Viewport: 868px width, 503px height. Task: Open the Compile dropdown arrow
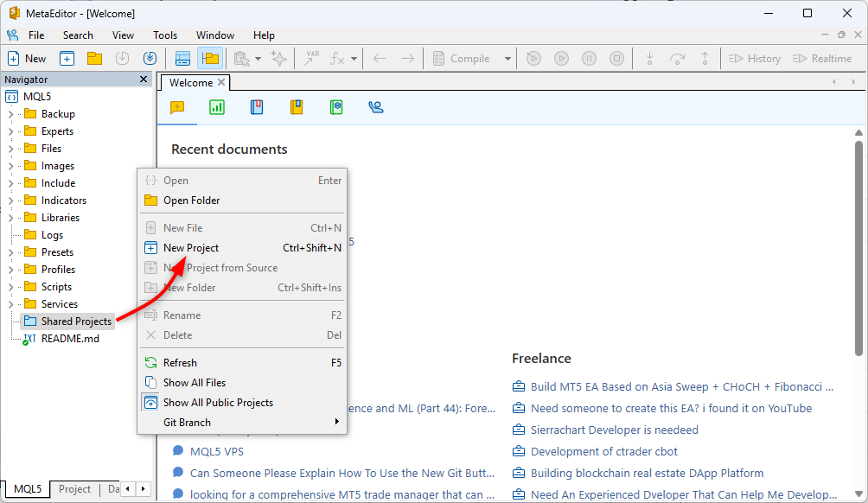pos(507,59)
